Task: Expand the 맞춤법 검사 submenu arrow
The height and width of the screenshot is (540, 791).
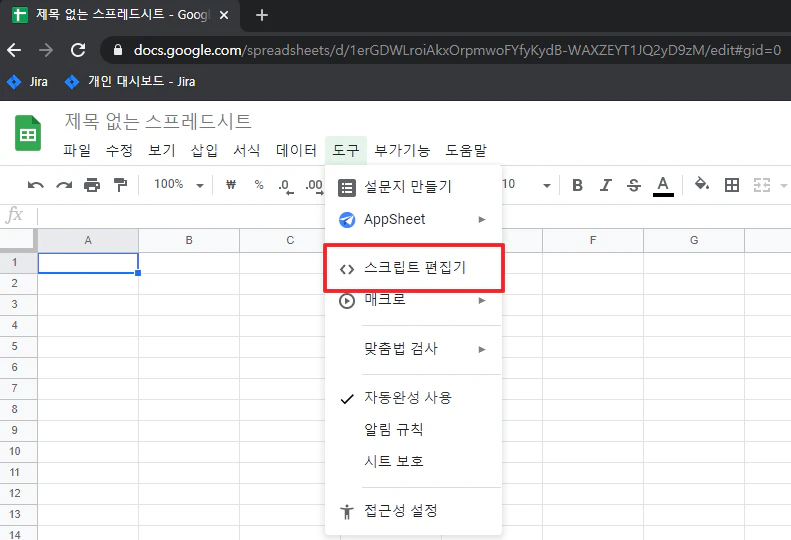Action: tap(482, 349)
